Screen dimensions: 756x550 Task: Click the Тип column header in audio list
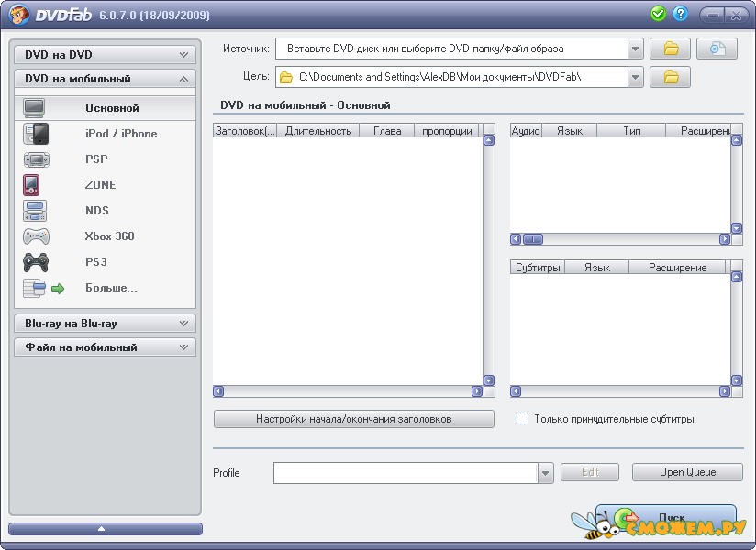[631, 131]
